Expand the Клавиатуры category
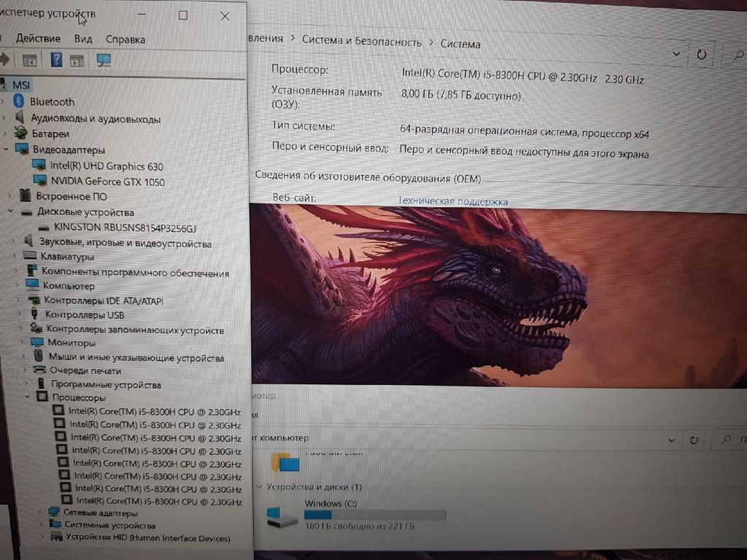747x560 pixels. pyautogui.click(x=16, y=257)
